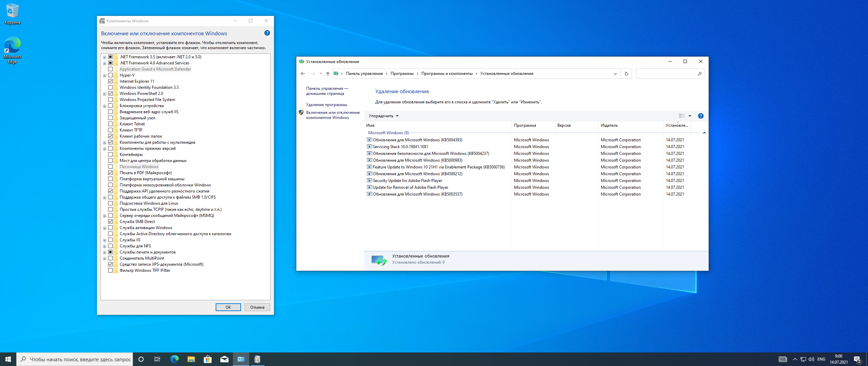Image resolution: width=868 pixels, height=366 pixels.
Task: Switch to Windows Features taskbar window
Action: (x=257, y=359)
